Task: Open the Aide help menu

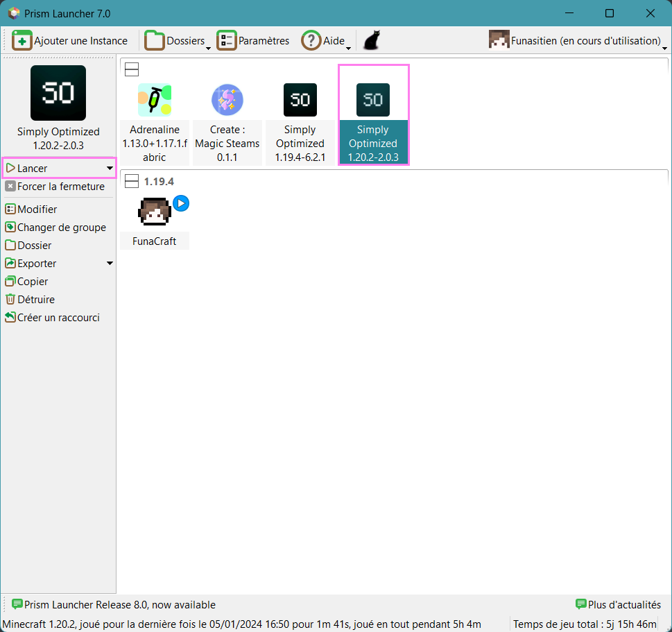Action: coord(326,41)
